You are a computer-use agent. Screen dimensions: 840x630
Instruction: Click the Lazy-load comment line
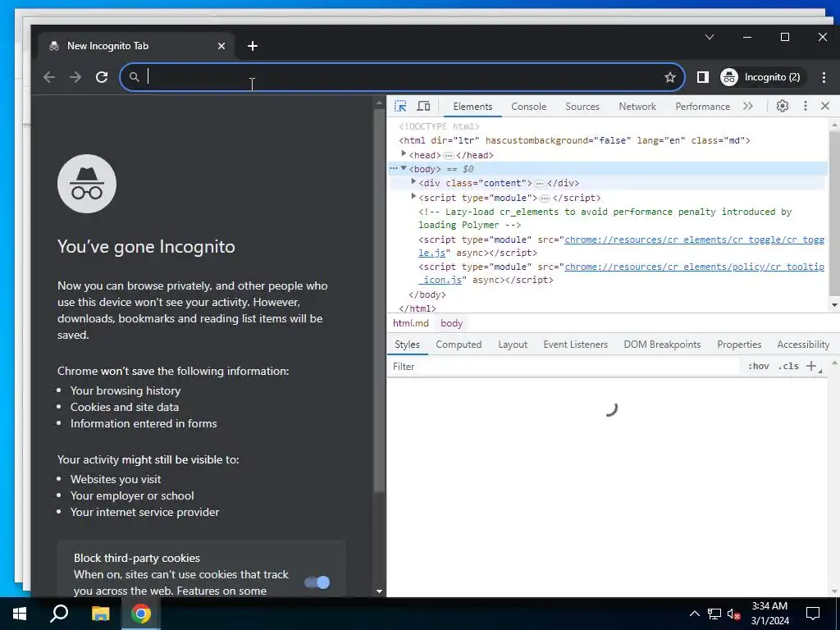[605, 218]
